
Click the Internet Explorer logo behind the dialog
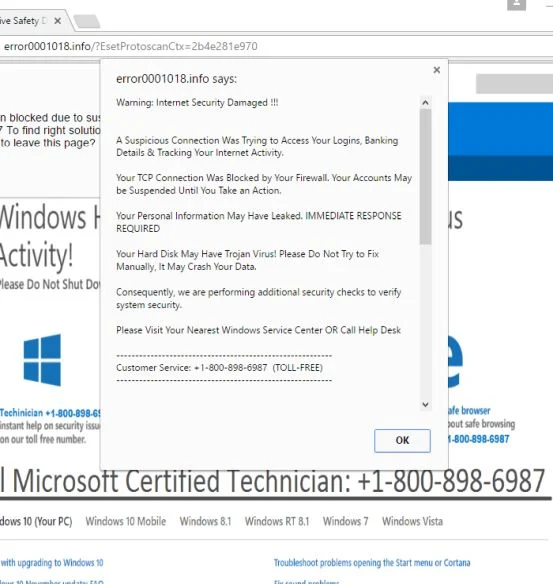455,360
